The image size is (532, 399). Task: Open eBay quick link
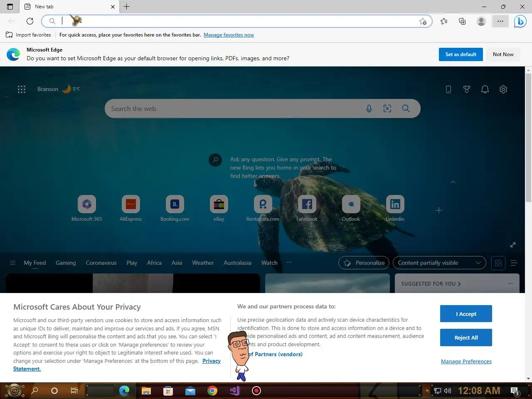point(219,208)
